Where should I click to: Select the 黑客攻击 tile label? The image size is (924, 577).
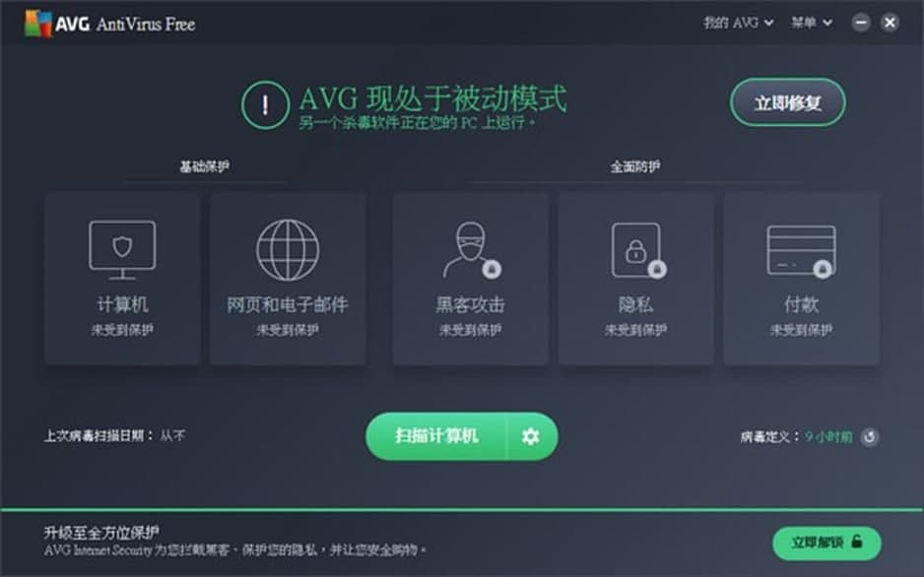470,304
